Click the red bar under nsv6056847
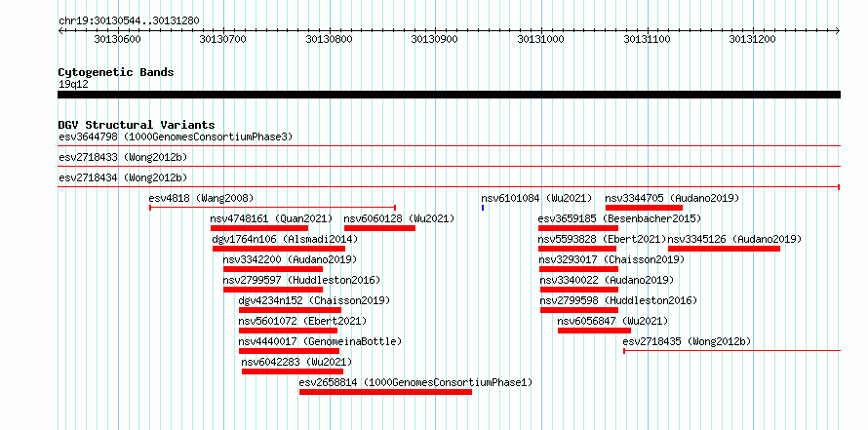 pos(595,331)
